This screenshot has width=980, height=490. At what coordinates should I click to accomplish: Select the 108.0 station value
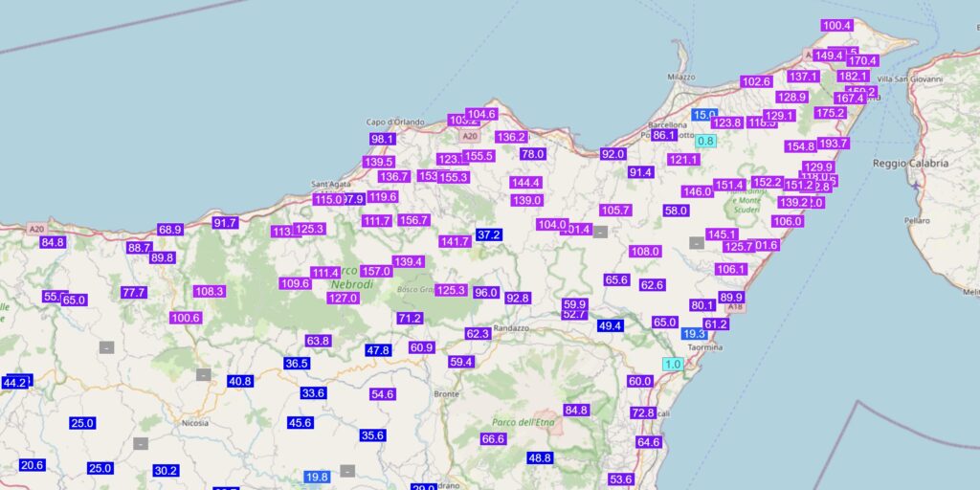(x=645, y=252)
